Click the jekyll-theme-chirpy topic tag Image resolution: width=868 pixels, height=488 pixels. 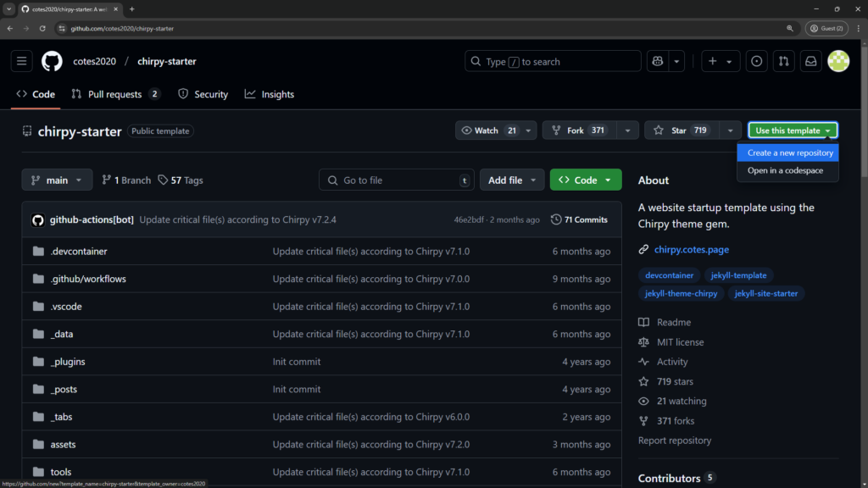pyautogui.click(x=681, y=293)
